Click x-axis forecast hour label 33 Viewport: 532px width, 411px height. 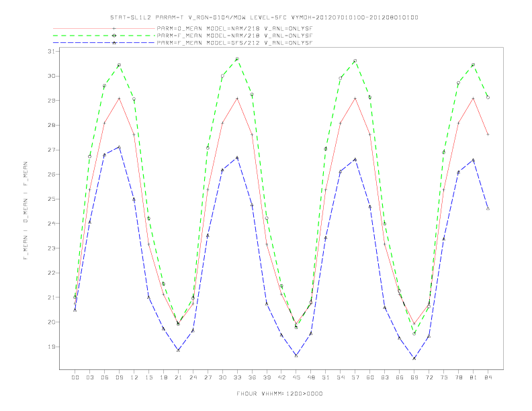(x=237, y=377)
